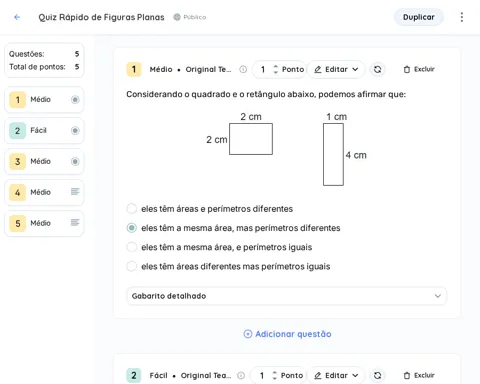The width and height of the screenshot is (480, 384).
Task: Jump to question 2 Fácil in sidebar
Action: [x=44, y=130]
